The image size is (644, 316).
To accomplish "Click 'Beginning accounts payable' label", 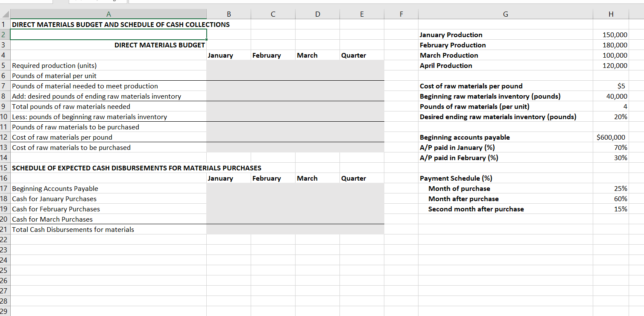I will (x=465, y=138).
